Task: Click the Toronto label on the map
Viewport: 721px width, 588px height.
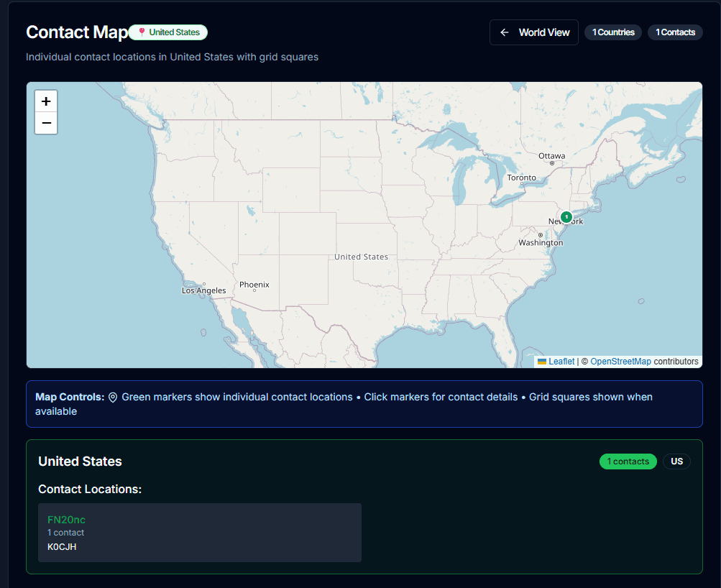Action: [x=521, y=178]
